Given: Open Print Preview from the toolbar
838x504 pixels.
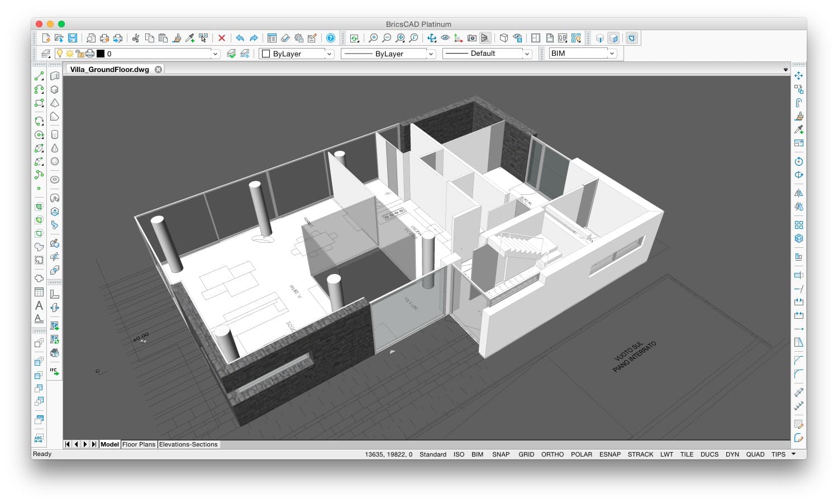Looking at the screenshot, I should point(91,38).
